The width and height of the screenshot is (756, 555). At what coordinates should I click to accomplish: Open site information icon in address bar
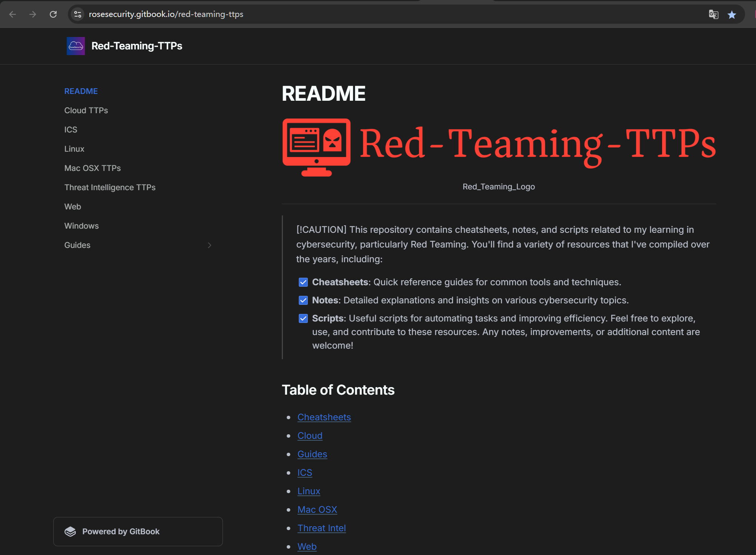[x=78, y=14]
